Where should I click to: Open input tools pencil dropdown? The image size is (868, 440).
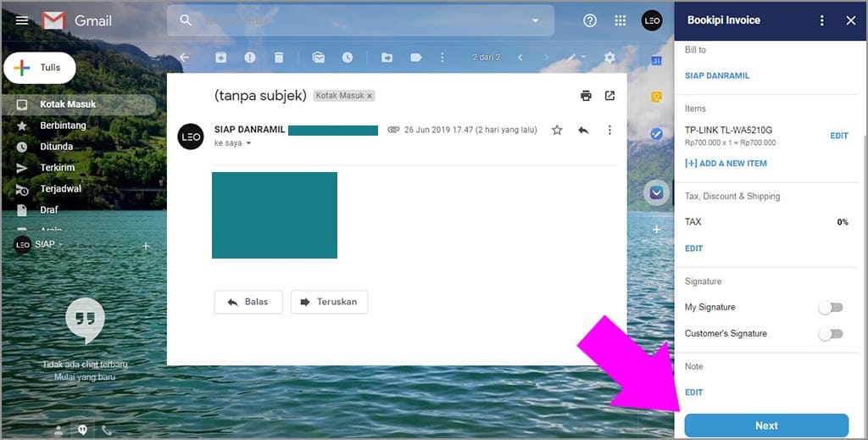[576, 57]
